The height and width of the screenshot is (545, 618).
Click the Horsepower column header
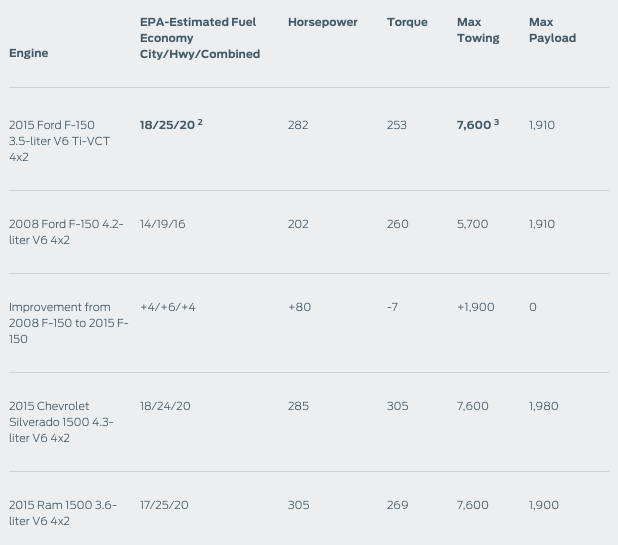[x=322, y=22]
